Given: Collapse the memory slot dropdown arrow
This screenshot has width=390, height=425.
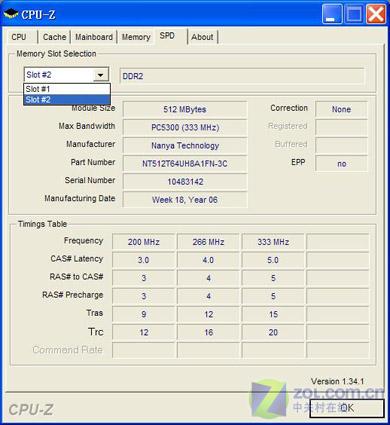Looking at the screenshot, I should click(x=100, y=75).
